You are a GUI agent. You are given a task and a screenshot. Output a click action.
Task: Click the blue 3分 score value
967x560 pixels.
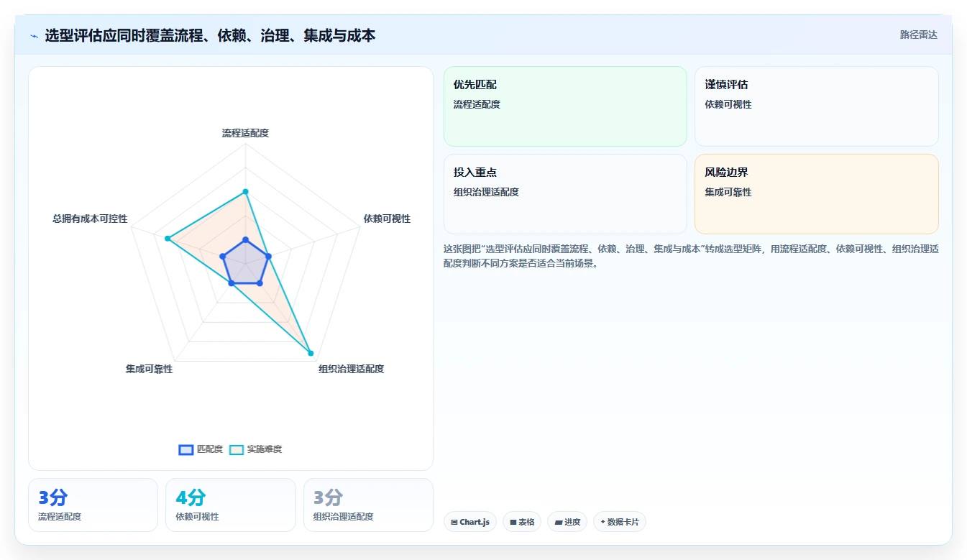pos(53,497)
